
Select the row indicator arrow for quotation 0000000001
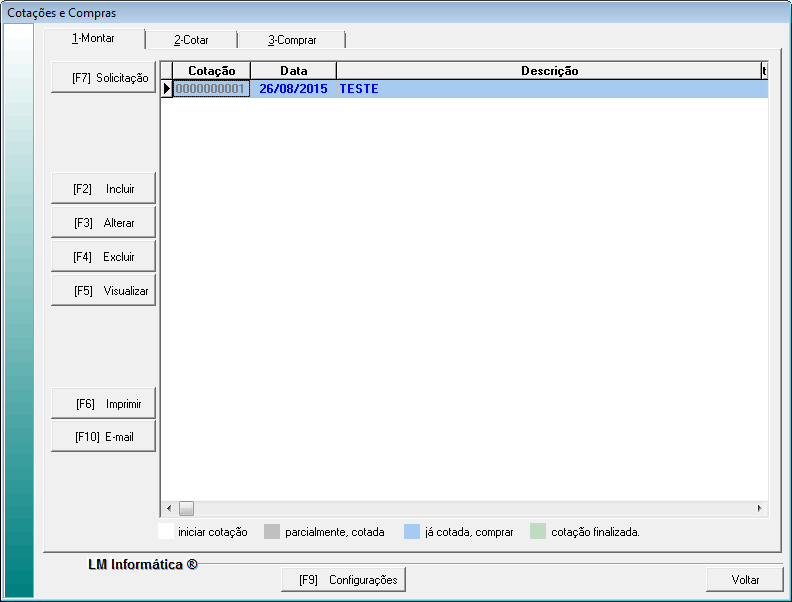pyautogui.click(x=167, y=89)
